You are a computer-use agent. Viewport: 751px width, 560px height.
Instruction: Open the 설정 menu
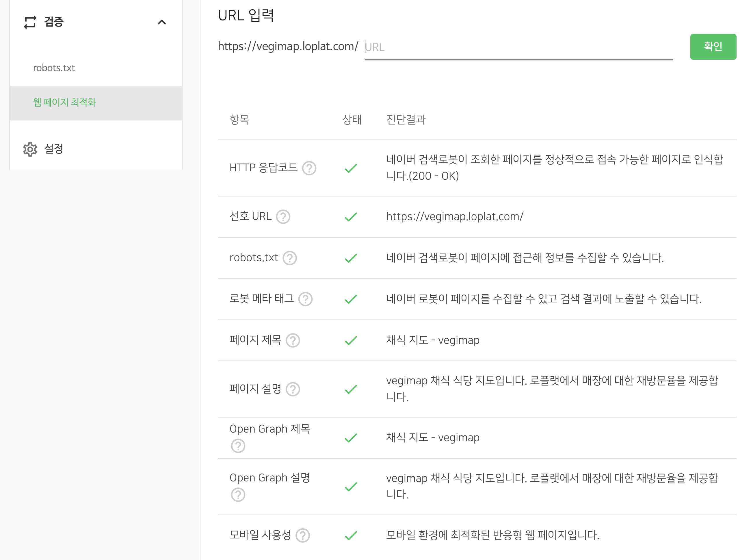pyautogui.click(x=54, y=149)
